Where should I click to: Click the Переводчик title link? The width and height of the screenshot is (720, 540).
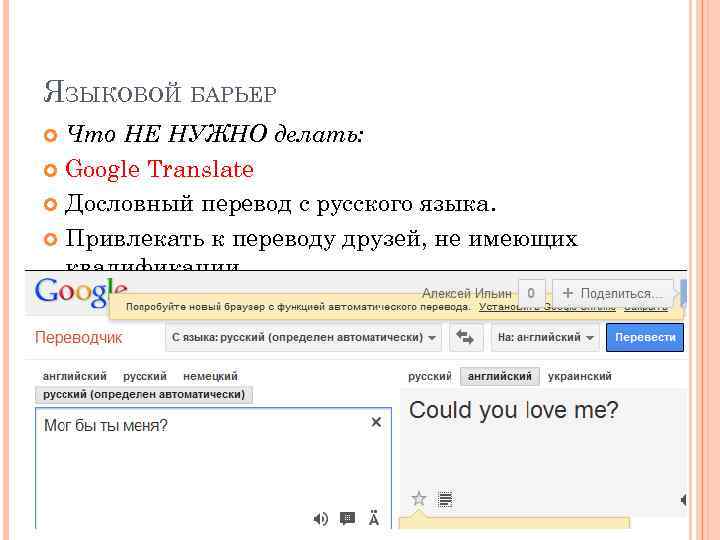79,338
